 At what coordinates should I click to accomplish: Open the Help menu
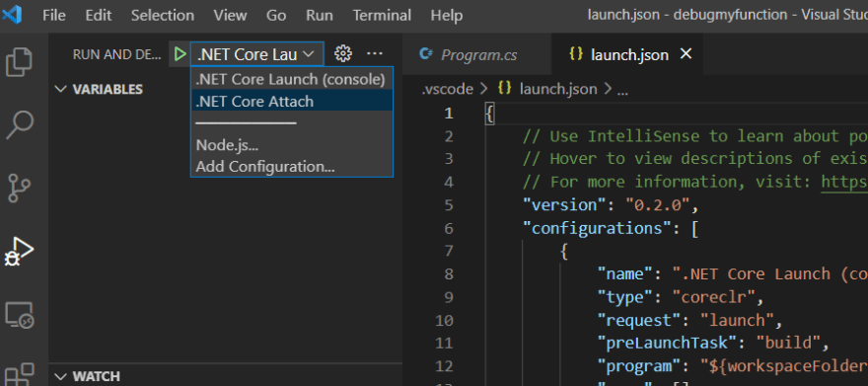(x=446, y=15)
